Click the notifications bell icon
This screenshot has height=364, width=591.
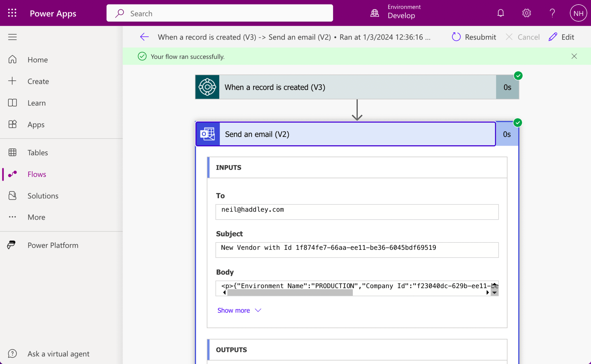coord(500,13)
